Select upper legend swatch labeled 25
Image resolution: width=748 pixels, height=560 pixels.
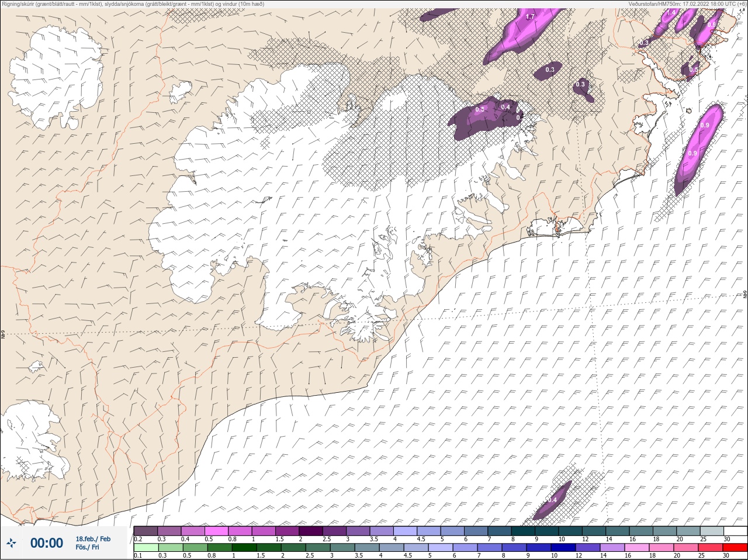tap(712, 531)
